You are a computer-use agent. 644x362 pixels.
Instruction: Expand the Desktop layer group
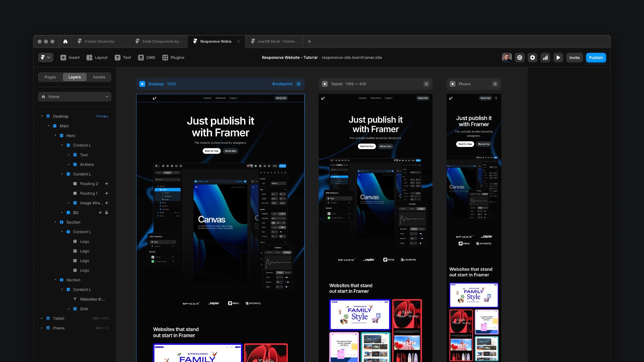(x=42, y=116)
